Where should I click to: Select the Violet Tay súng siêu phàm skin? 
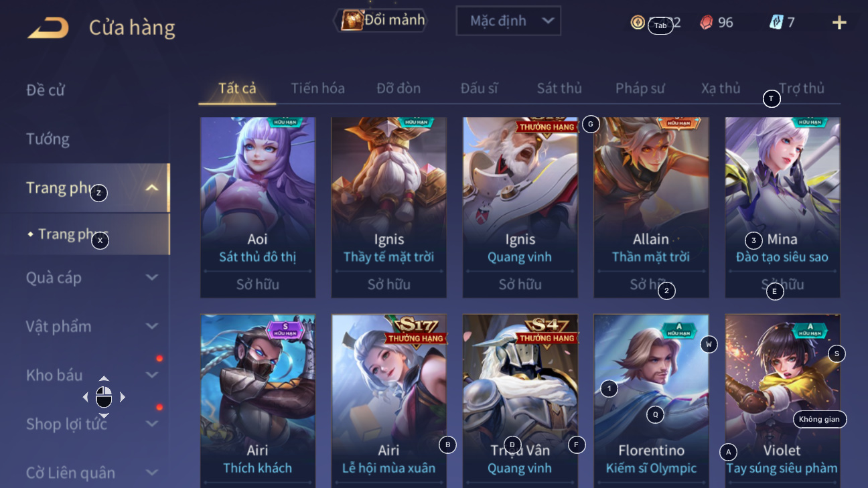click(782, 401)
